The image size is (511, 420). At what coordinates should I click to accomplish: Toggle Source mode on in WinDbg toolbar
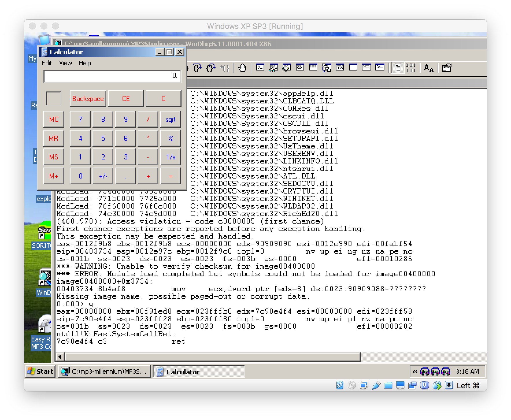click(398, 68)
